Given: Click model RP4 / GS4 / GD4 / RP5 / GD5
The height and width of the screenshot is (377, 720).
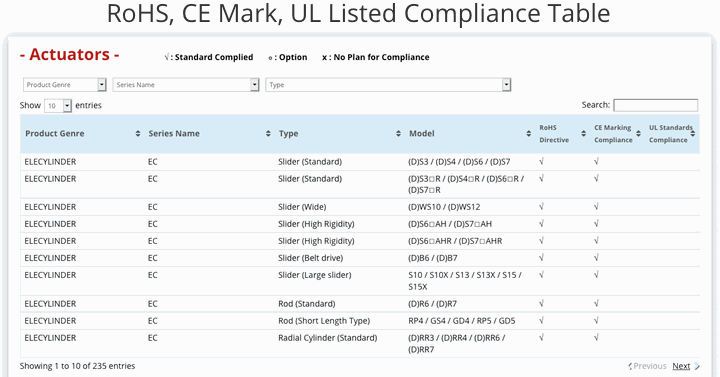Looking at the screenshot, I should [461, 321].
